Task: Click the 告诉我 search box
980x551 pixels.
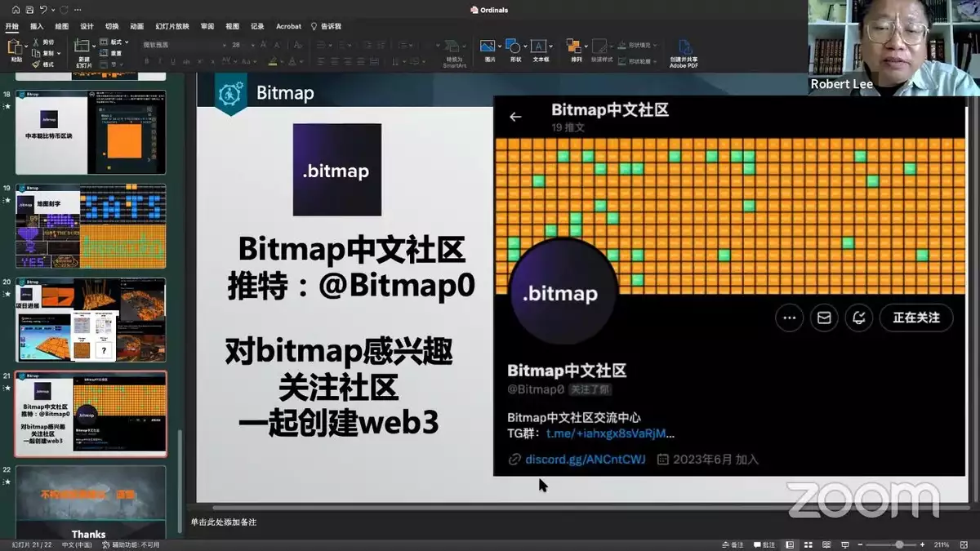Action: pos(326,26)
